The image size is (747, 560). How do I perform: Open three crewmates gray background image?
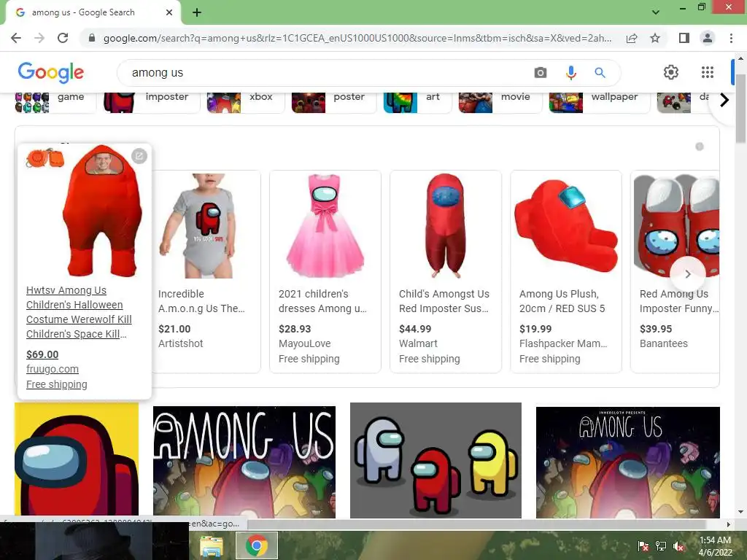click(x=436, y=461)
